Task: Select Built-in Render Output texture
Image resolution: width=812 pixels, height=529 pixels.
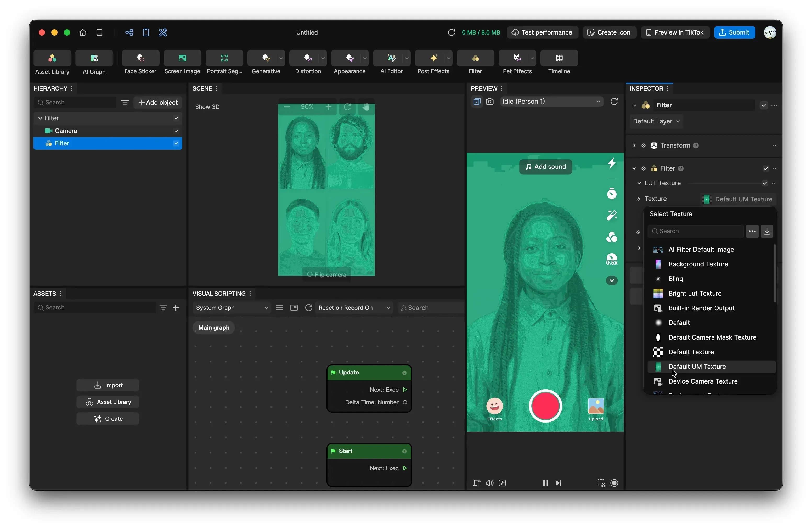Action: coord(712,308)
